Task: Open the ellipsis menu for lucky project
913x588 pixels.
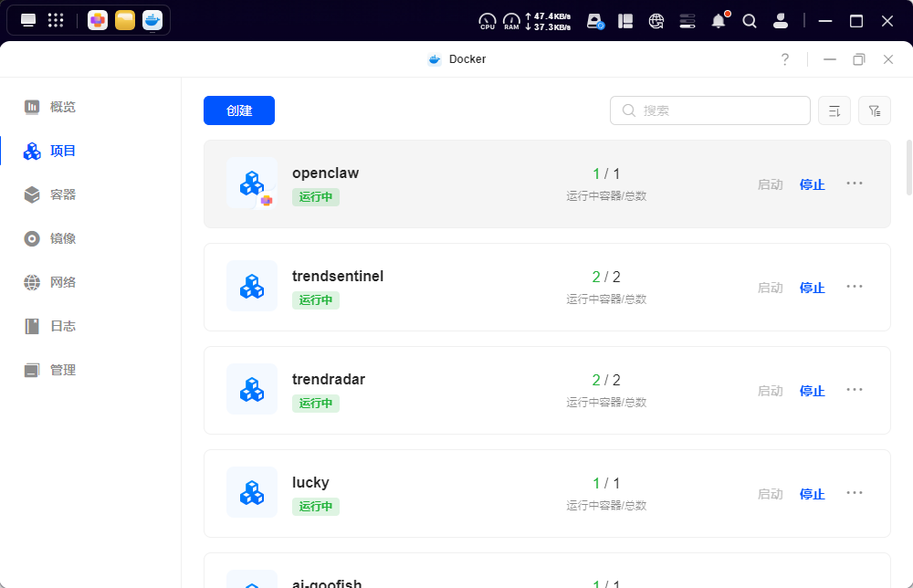Action: (x=854, y=493)
